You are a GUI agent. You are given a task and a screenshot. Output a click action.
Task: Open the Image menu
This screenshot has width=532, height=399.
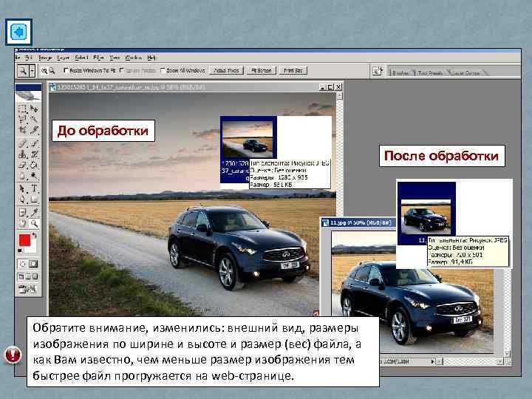pos(45,58)
